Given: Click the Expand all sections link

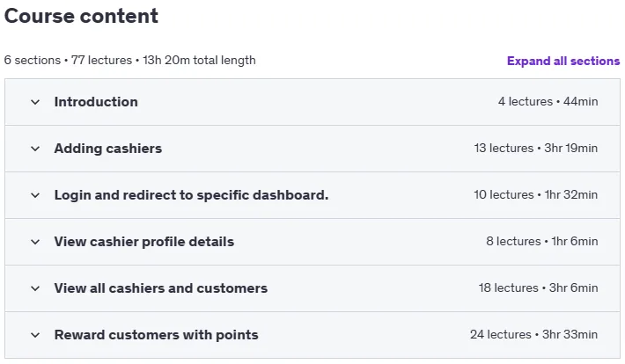Looking at the screenshot, I should 563,61.
